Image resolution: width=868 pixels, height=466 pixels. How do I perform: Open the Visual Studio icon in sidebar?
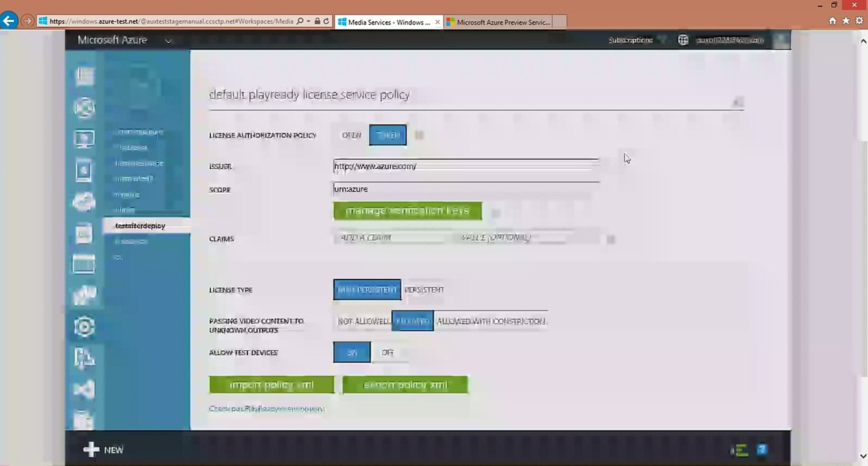[x=84, y=390]
